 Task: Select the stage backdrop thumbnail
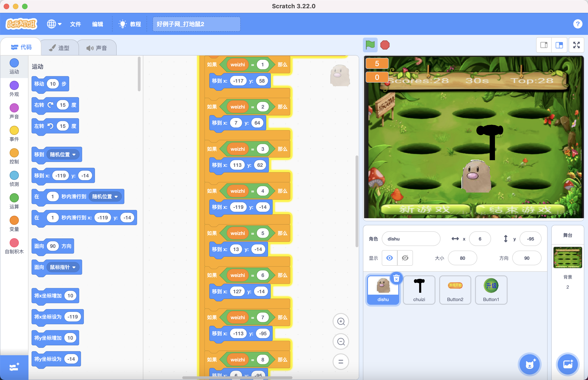point(568,257)
